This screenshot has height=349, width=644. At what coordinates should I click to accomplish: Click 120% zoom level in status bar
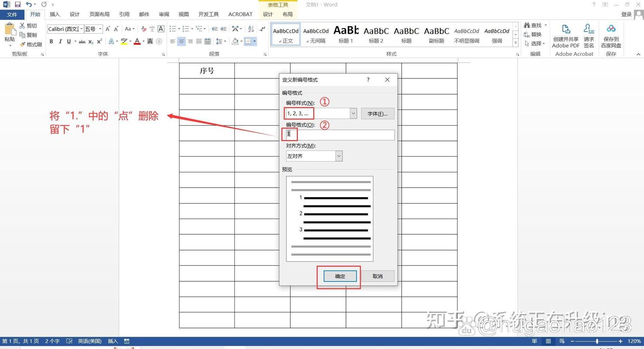point(634,341)
